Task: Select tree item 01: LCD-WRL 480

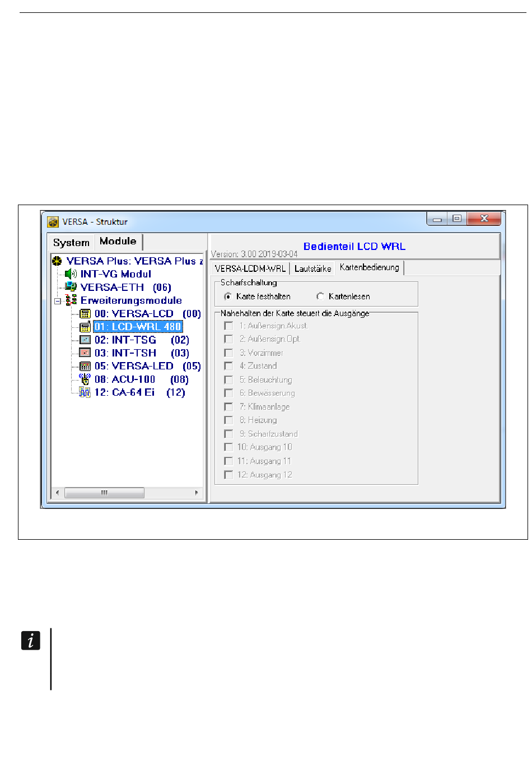Action: 138,327
